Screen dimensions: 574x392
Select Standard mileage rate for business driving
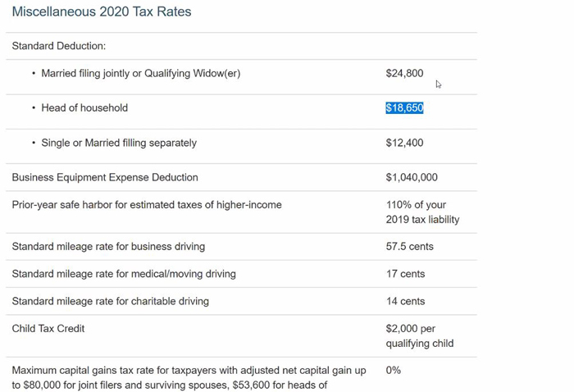(x=108, y=246)
